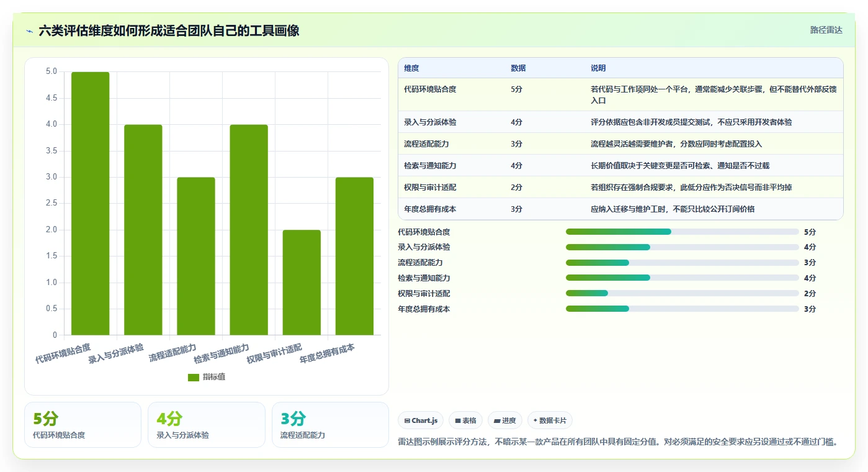Image resolution: width=868 pixels, height=472 pixels.
Task: Open the 4分 录入与分派体验 data card
Action: click(207, 425)
